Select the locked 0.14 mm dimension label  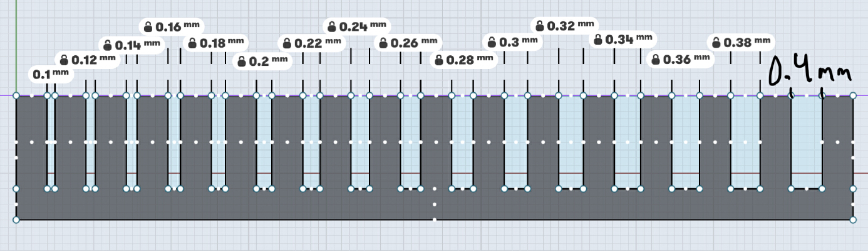[x=132, y=45]
